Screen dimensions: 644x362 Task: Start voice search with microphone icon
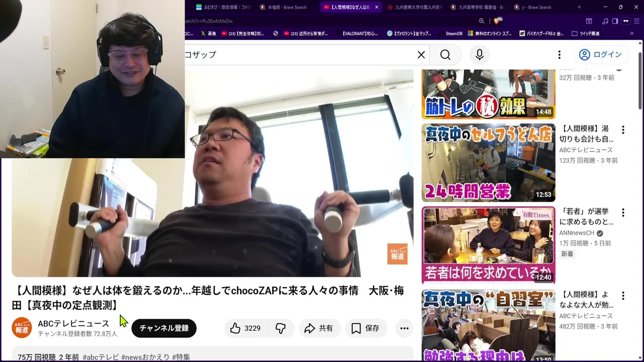[x=479, y=55]
